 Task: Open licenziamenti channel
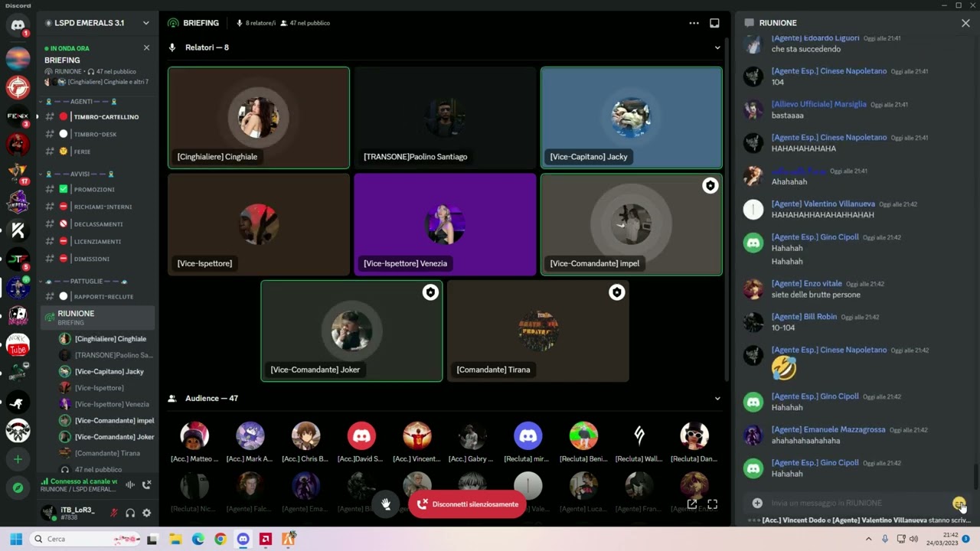pos(99,241)
